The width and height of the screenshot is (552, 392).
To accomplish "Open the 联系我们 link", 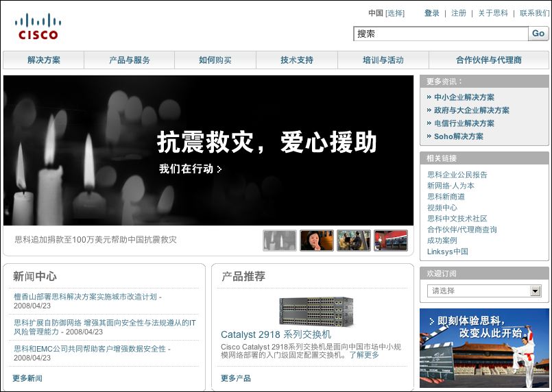I will pos(534,14).
